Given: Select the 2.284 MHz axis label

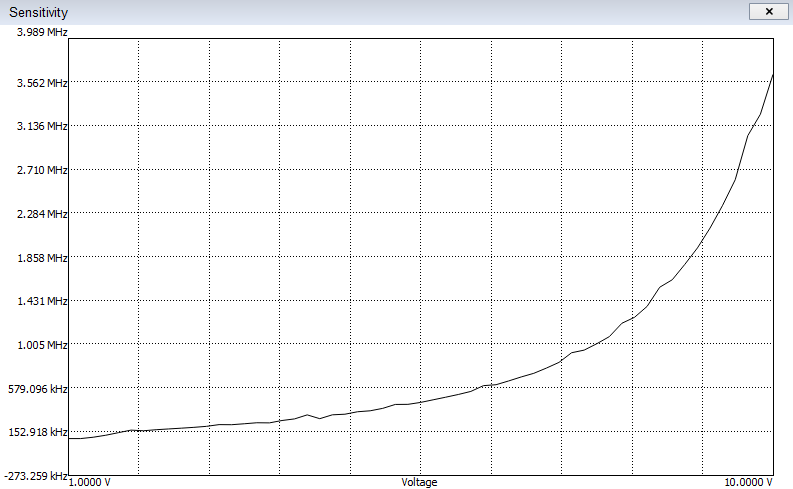Looking at the screenshot, I should (x=42, y=214).
